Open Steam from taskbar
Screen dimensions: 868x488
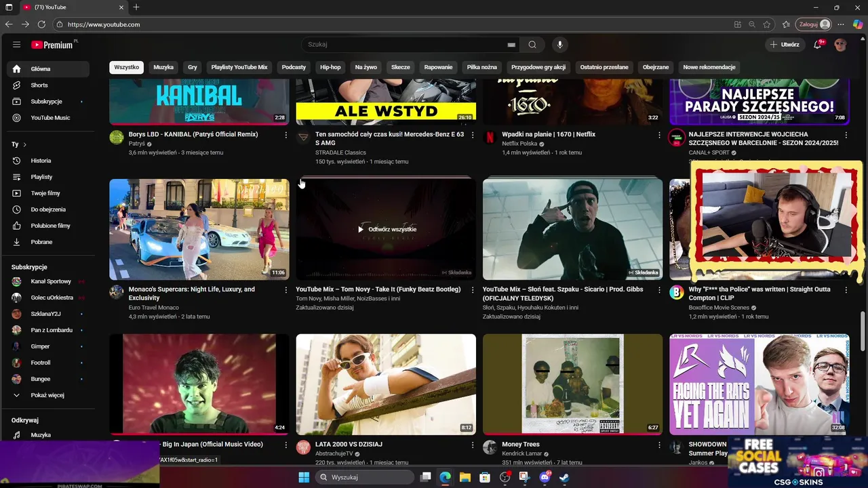[x=564, y=477]
